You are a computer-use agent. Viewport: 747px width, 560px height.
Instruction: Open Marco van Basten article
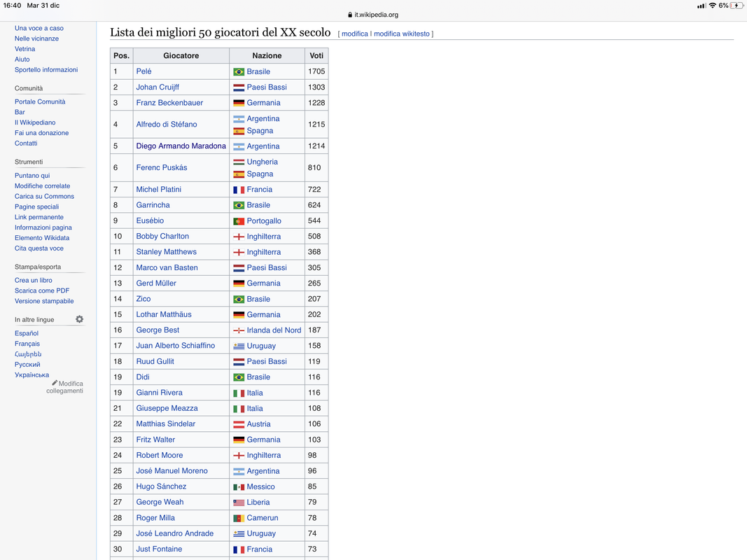pyautogui.click(x=167, y=267)
